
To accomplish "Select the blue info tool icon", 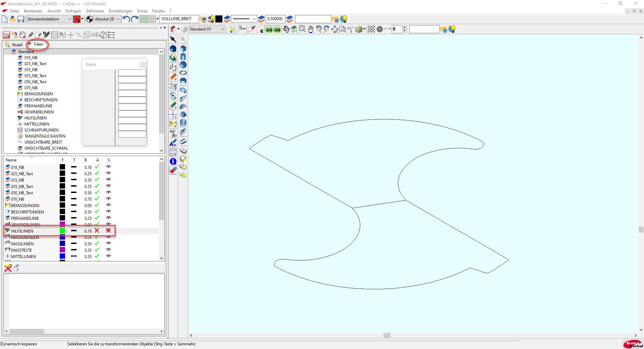I will (x=173, y=161).
